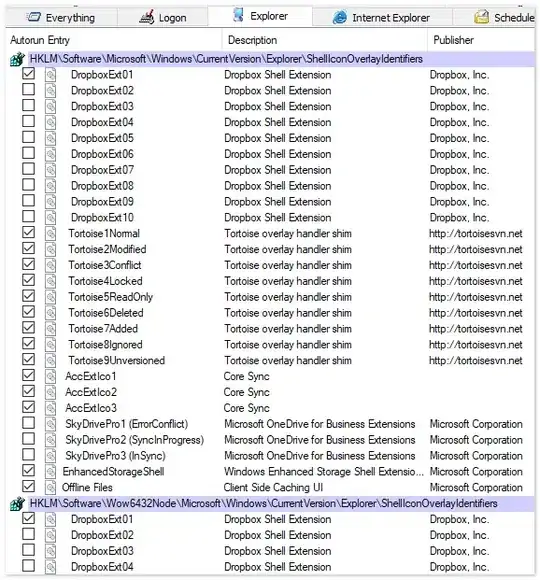Image resolution: width=540 pixels, height=580 pixels.
Task: Switch to the Scheduled Tasks tab
Action: click(494, 17)
